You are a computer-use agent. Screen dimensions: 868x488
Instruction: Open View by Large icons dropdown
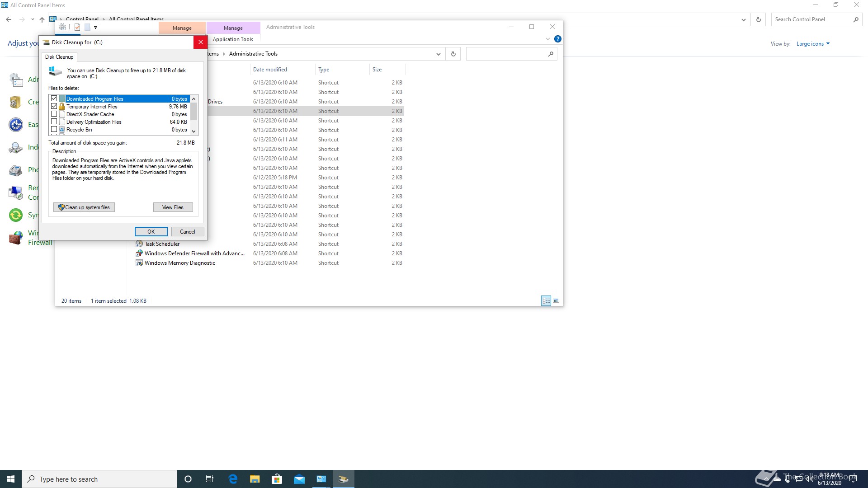[813, 44]
